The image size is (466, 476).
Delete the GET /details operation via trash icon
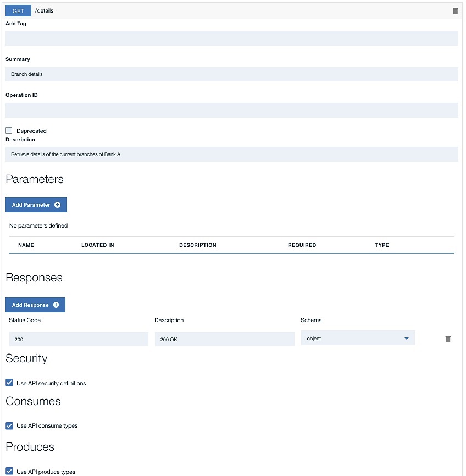click(x=455, y=11)
